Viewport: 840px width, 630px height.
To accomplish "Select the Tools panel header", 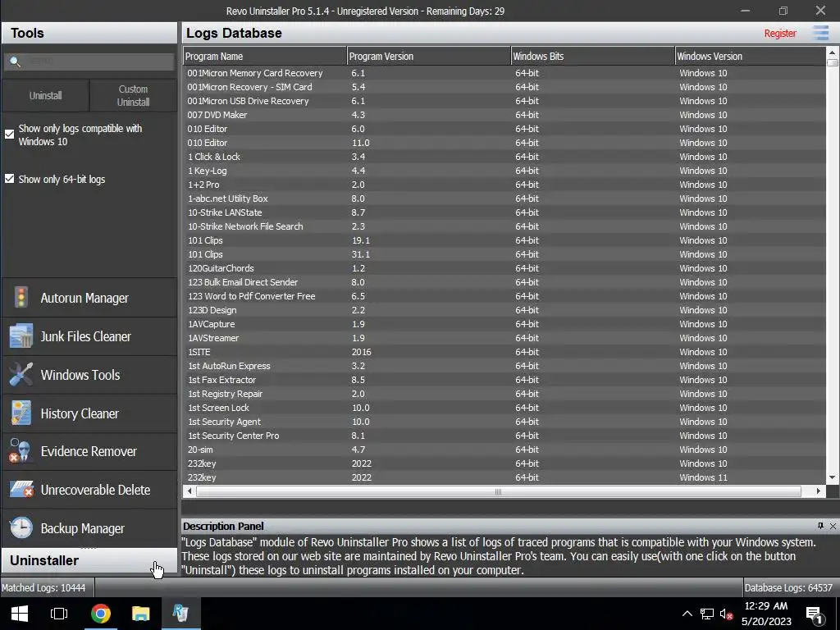I will pyautogui.click(x=89, y=33).
